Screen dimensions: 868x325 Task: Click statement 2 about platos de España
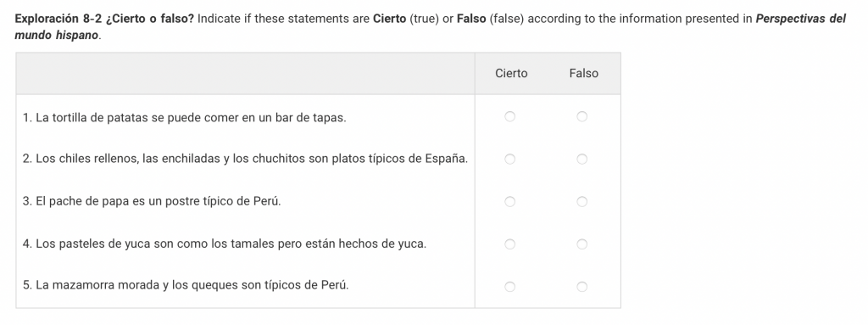click(x=245, y=160)
